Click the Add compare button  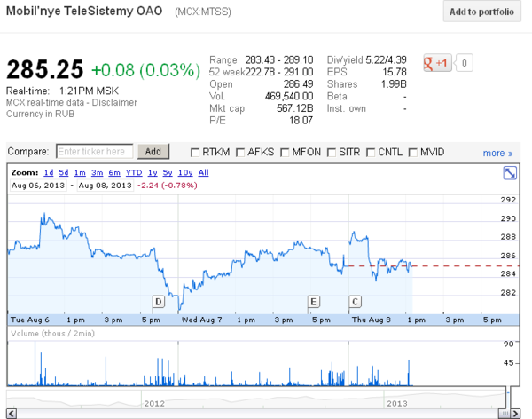[153, 152]
